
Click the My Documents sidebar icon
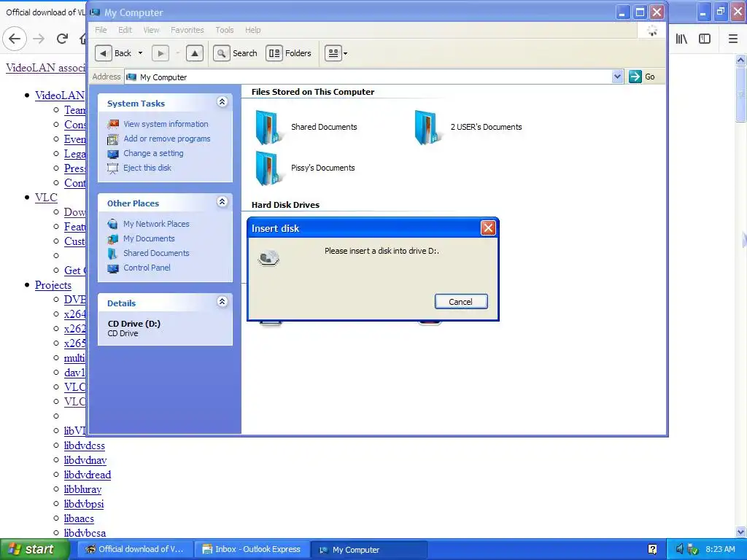point(113,238)
